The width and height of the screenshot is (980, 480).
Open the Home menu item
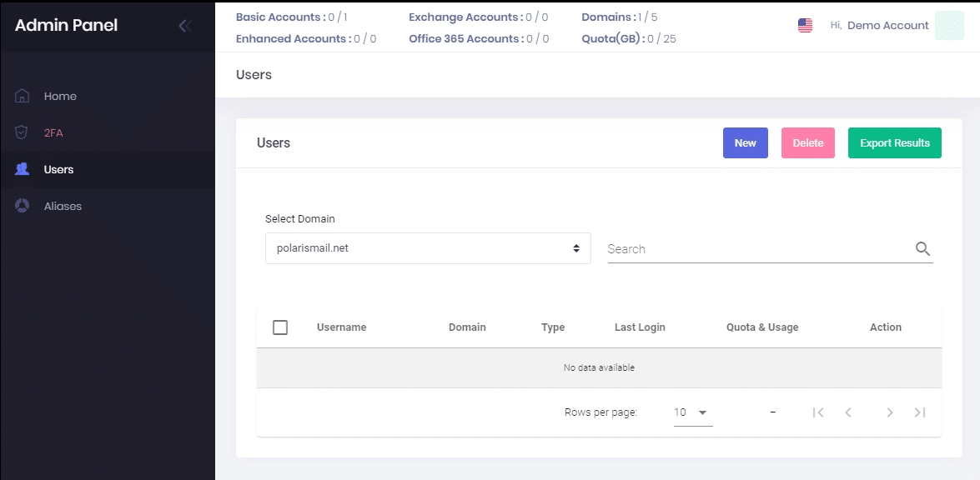(x=60, y=96)
